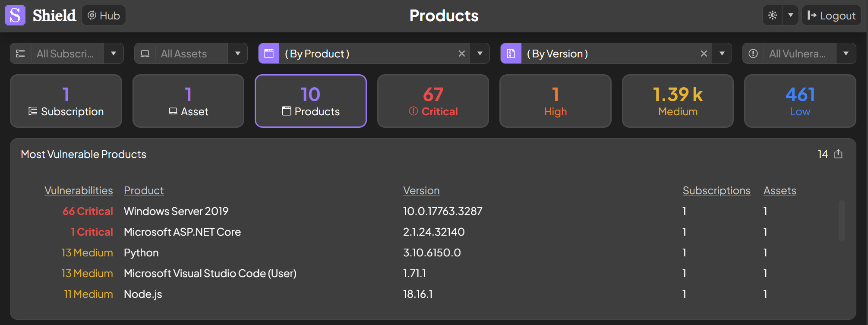Viewport: 868px width, 325px height.
Task: Expand the By Version dropdown arrow
Action: coord(722,54)
